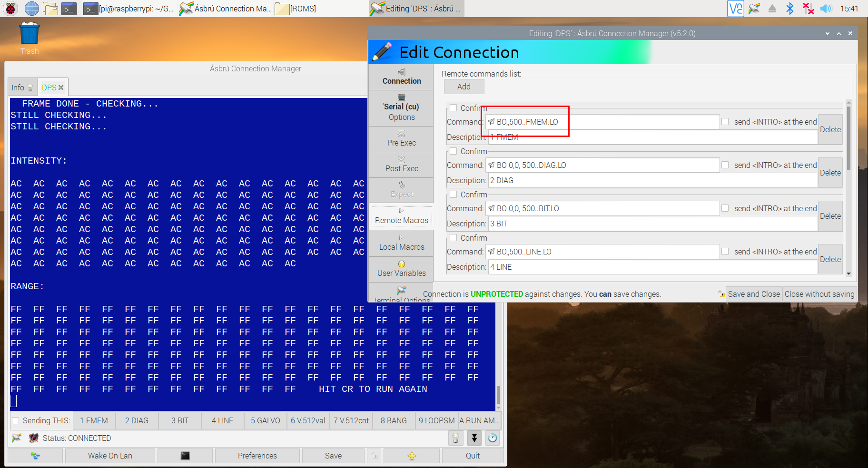Click the lightbulb icon in the status bar
This screenshot has height=468, width=868.
(455, 438)
